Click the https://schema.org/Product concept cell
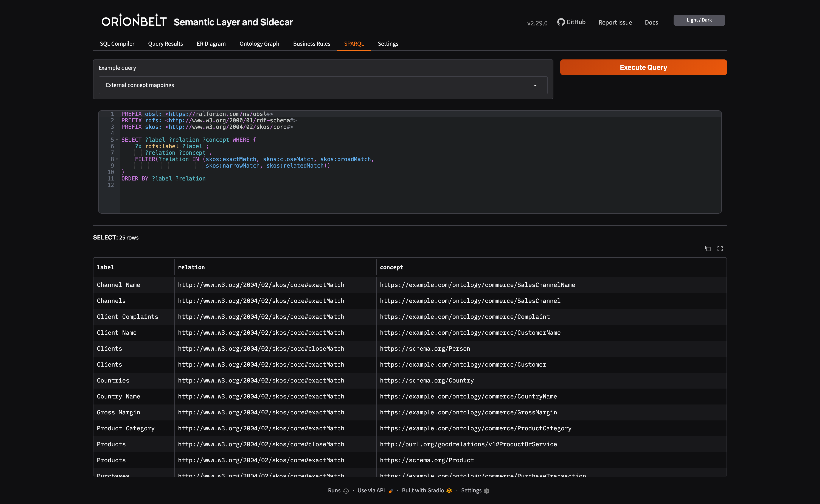 point(551,460)
